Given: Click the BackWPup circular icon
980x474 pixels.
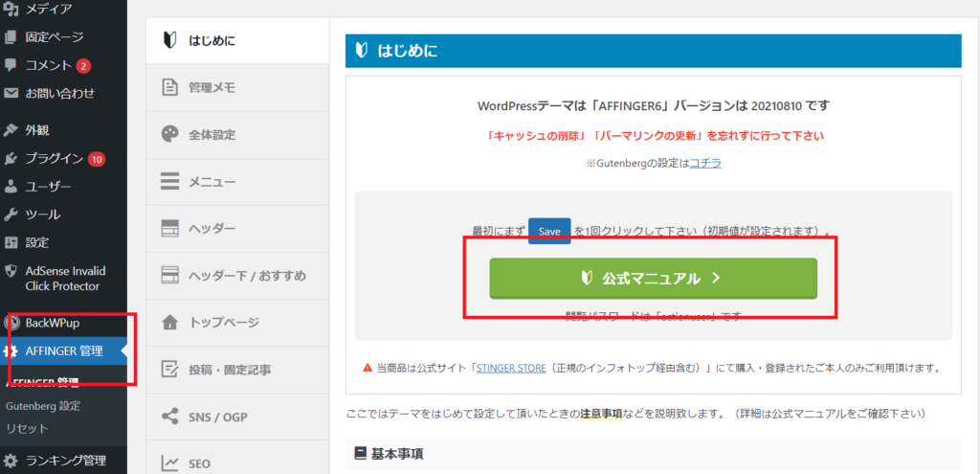Looking at the screenshot, I should point(11,324).
